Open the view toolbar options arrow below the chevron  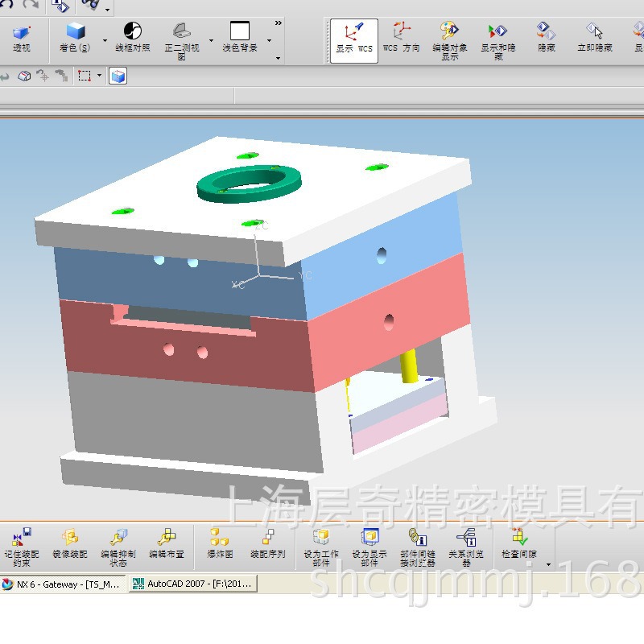[278, 58]
